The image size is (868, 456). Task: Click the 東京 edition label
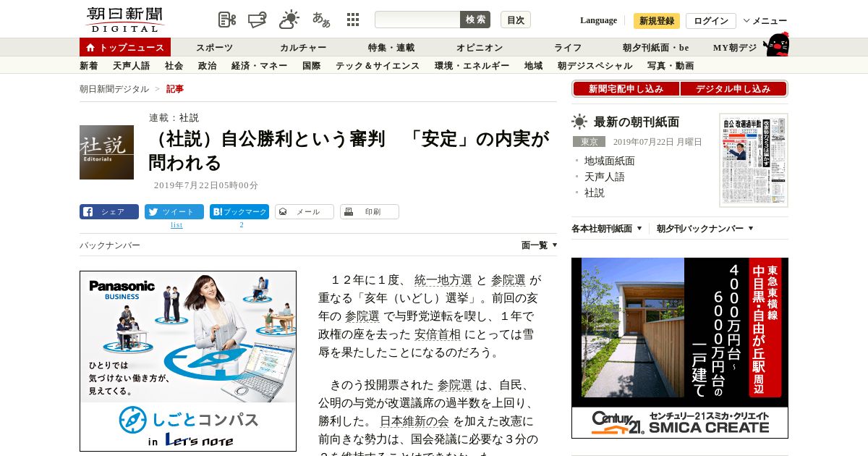point(589,142)
